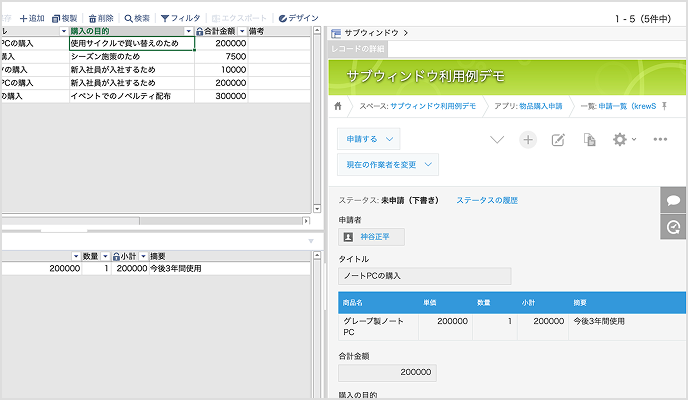Open 検索 (search) in the toolbar
Screen dimensions: 688x400
tap(137, 18)
